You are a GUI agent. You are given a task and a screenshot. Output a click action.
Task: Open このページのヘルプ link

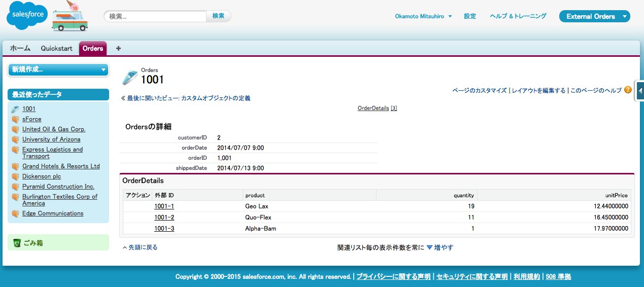coord(596,90)
